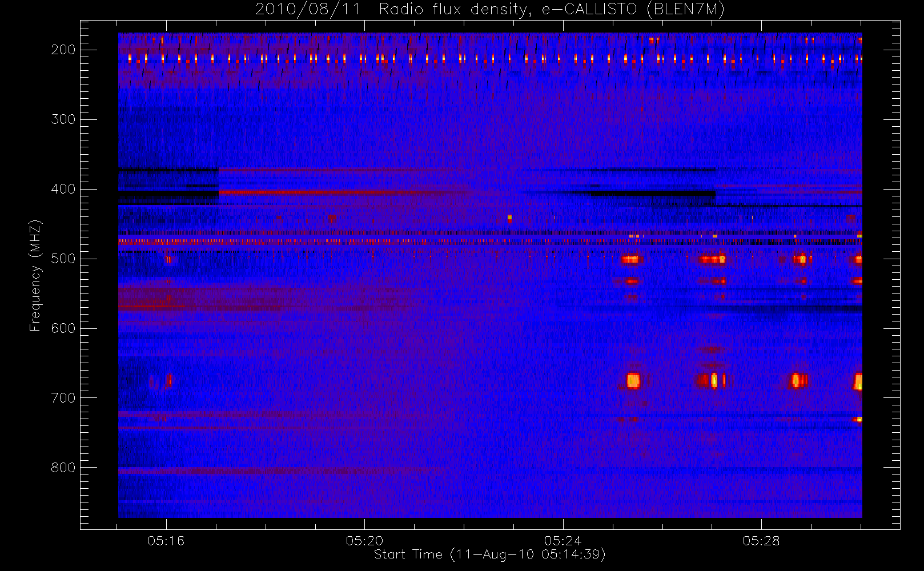The height and width of the screenshot is (571, 924).
Task: Click the 'Frequency (MHz)' axis label
Action: point(35,276)
